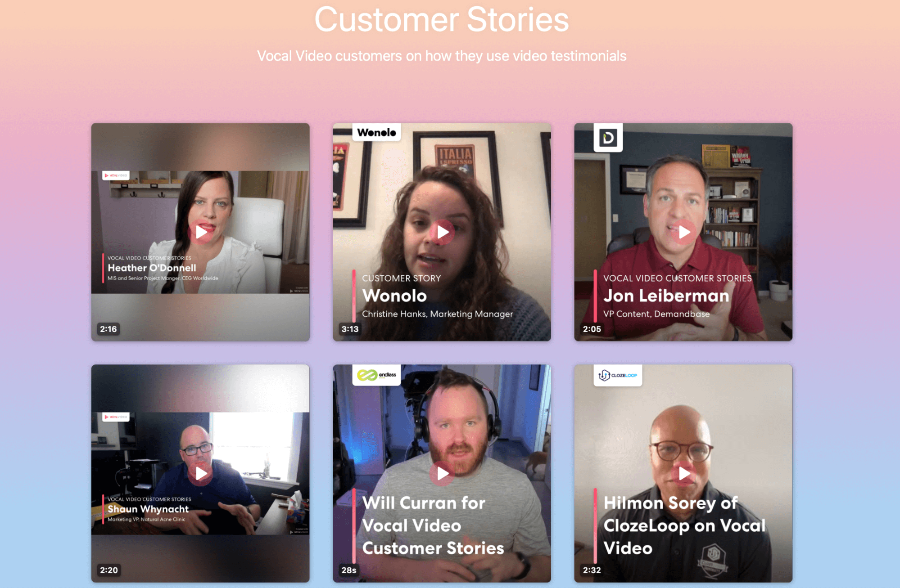The image size is (900, 588).
Task: Click the Jon Leiberman name caption
Action: click(666, 296)
